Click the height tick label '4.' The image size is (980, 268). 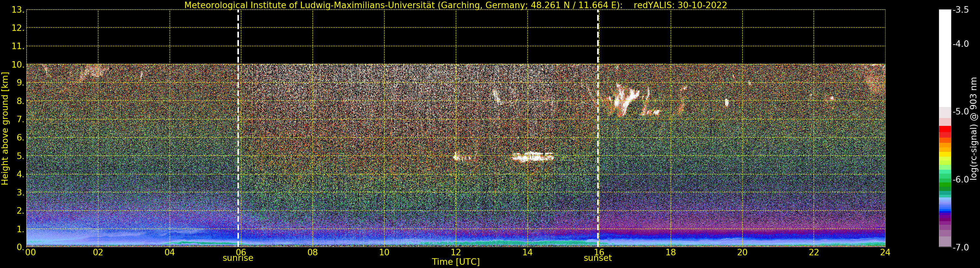tap(21, 174)
